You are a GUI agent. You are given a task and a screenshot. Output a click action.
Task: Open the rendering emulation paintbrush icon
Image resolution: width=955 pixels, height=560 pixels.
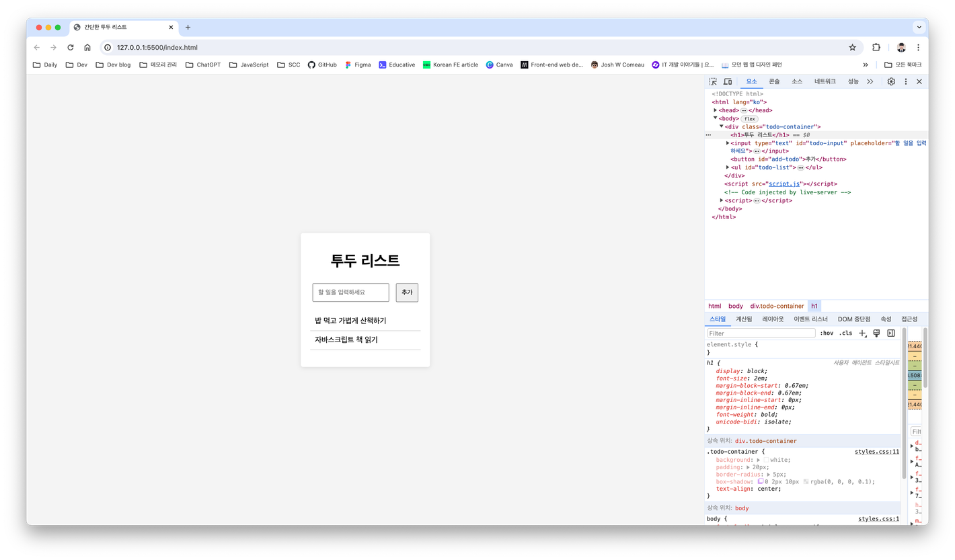876,333
